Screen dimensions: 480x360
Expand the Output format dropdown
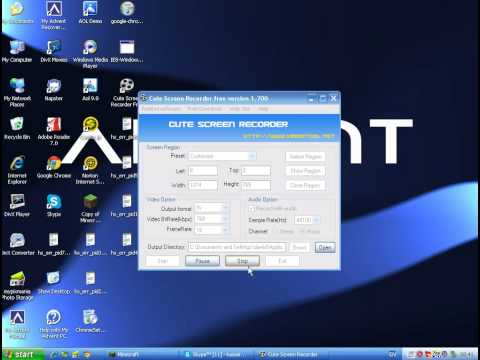(x=212, y=208)
